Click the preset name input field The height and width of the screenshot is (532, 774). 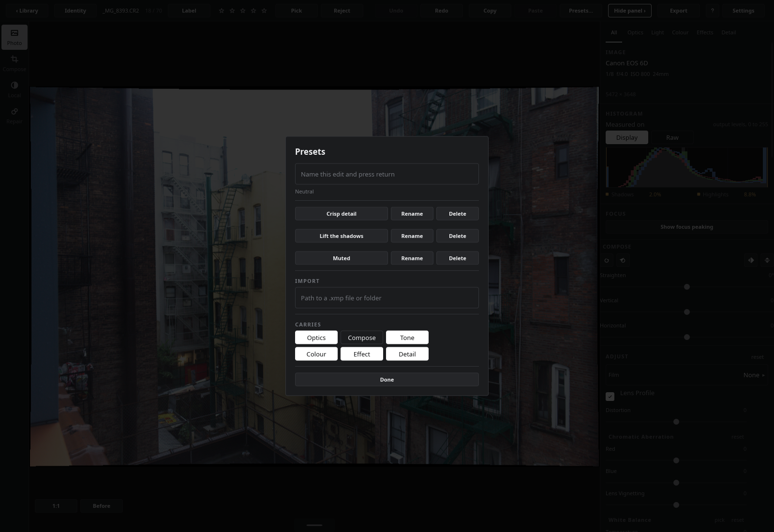click(x=387, y=174)
